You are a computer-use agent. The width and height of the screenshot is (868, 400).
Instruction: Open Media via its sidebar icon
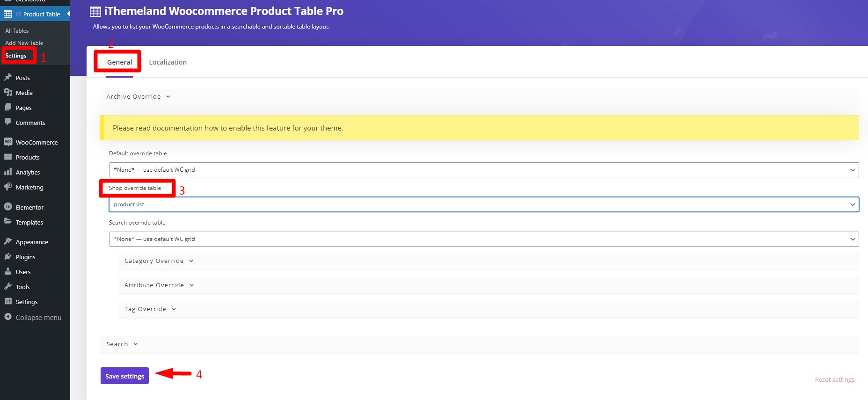click(8, 92)
